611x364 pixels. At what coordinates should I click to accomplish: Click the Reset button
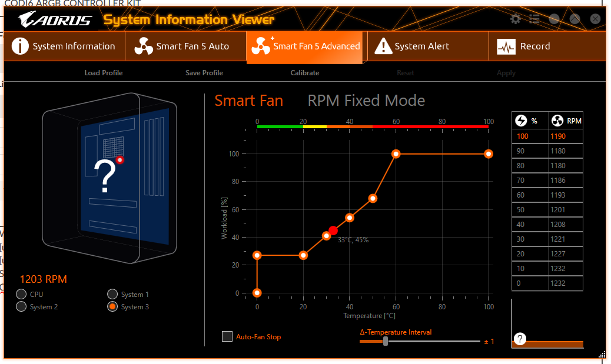[x=405, y=73]
